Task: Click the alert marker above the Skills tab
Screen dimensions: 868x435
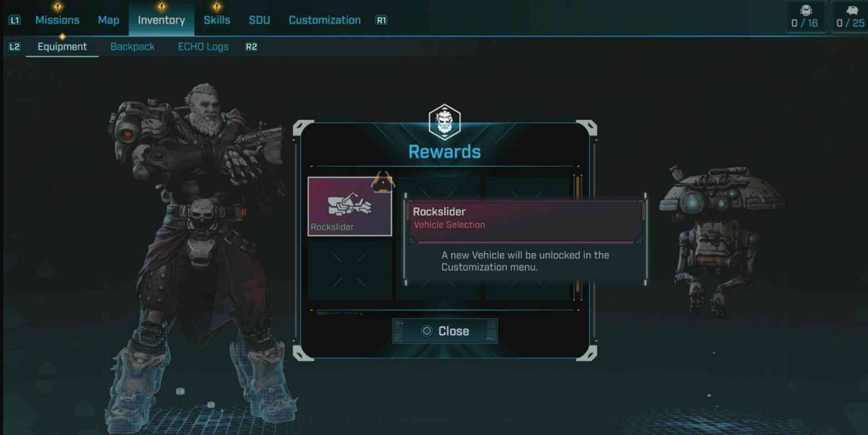Action: 217,7
